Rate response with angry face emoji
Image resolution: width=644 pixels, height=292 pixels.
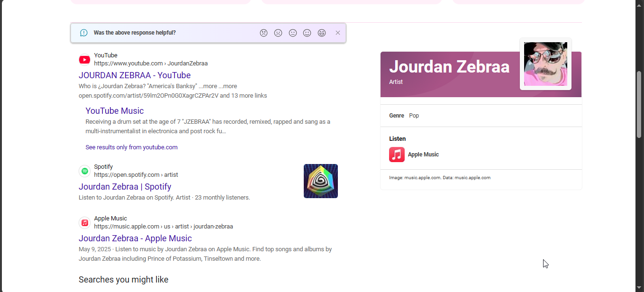(263, 33)
